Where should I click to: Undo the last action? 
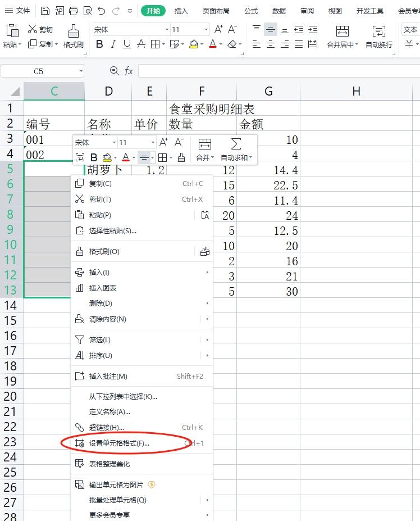pyautogui.click(x=102, y=11)
